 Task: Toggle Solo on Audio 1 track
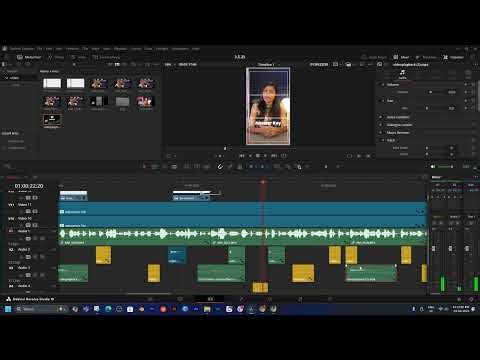[35, 238]
